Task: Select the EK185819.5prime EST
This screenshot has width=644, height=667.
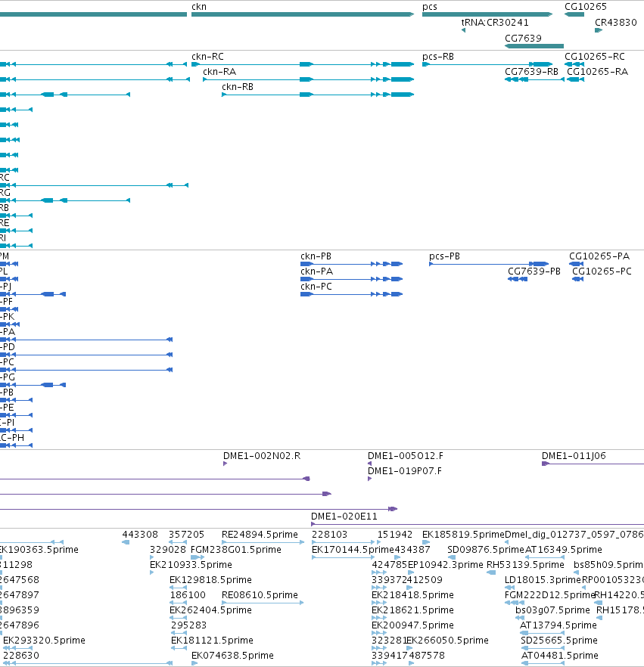Action: click(426, 542)
